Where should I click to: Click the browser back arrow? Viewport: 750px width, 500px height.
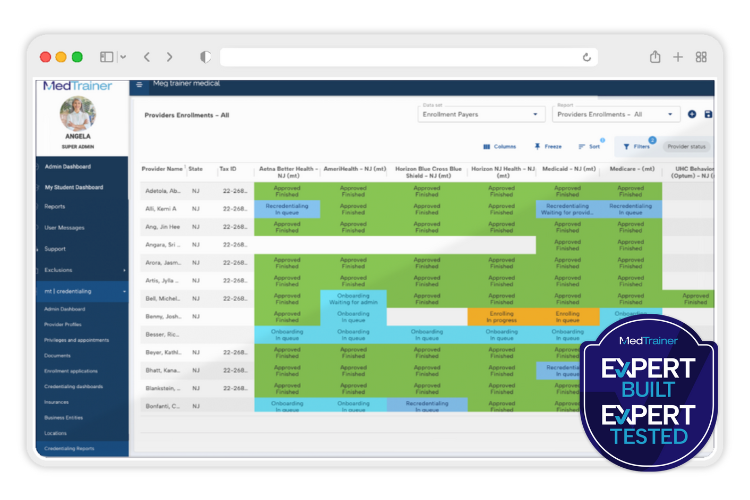(147, 57)
